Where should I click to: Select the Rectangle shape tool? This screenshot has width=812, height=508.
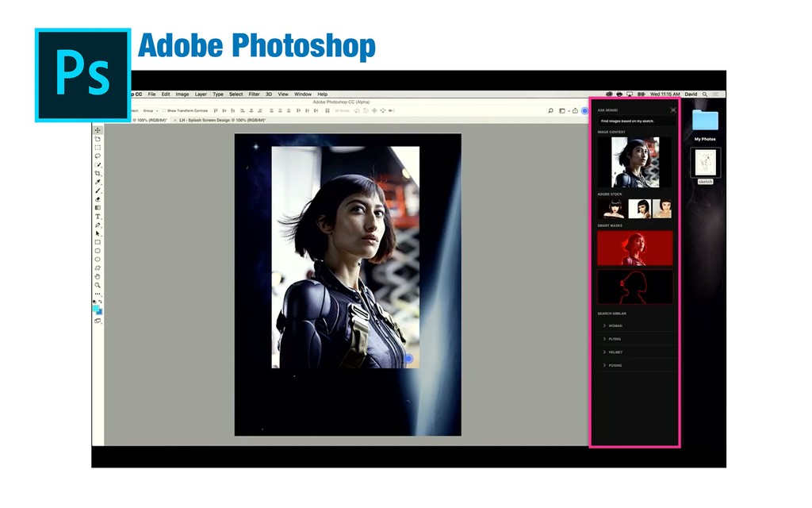coord(98,242)
